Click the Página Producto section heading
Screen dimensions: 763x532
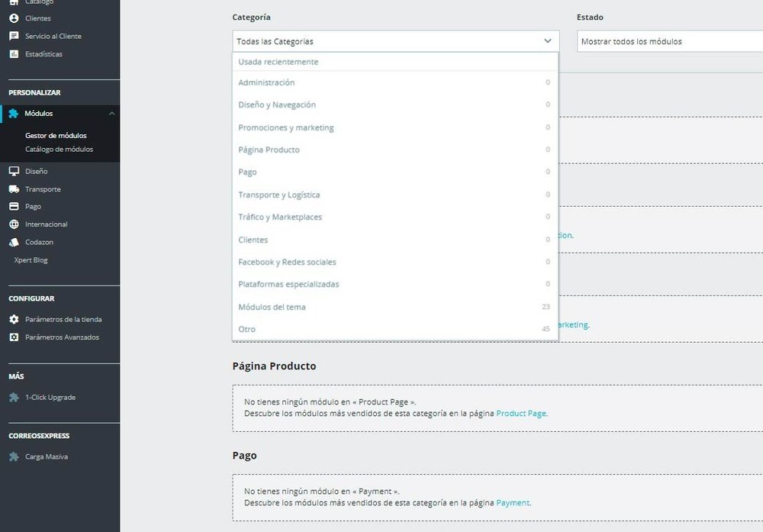274,366
